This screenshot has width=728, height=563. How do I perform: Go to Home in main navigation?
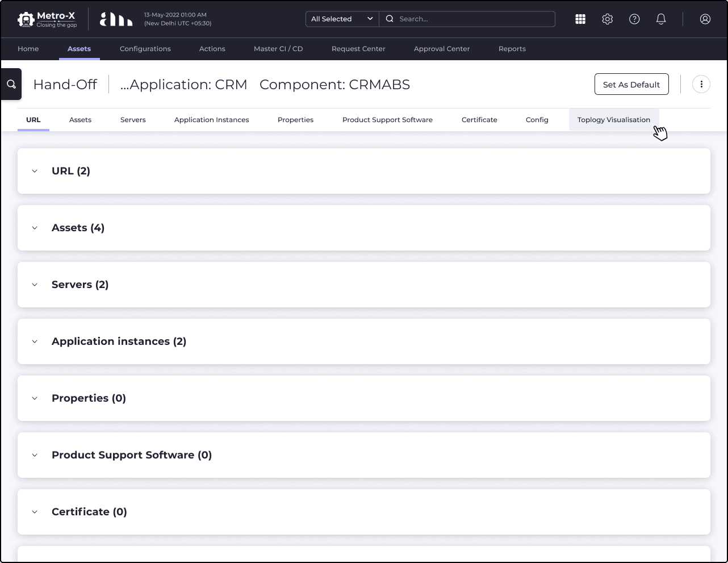(x=28, y=49)
